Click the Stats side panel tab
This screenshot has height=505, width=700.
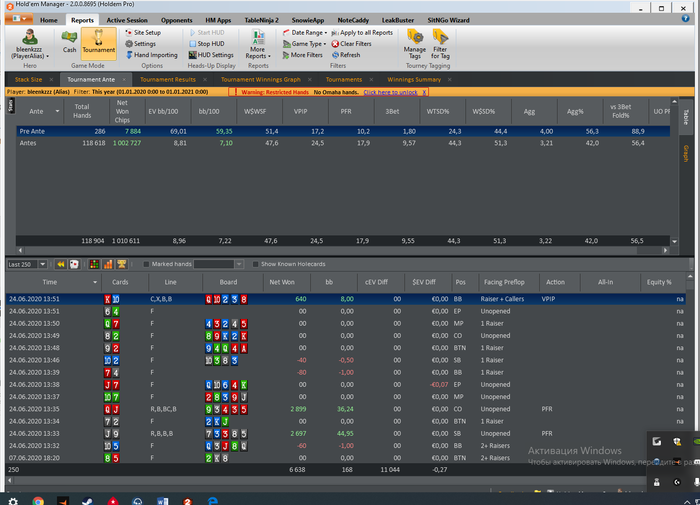[x=11, y=106]
